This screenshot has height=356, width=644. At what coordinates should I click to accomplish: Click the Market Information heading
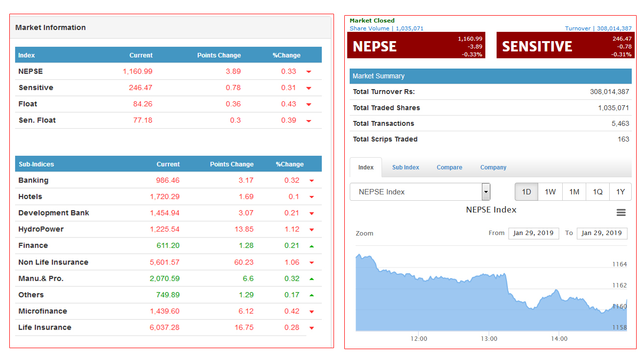(x=50, y=27)
